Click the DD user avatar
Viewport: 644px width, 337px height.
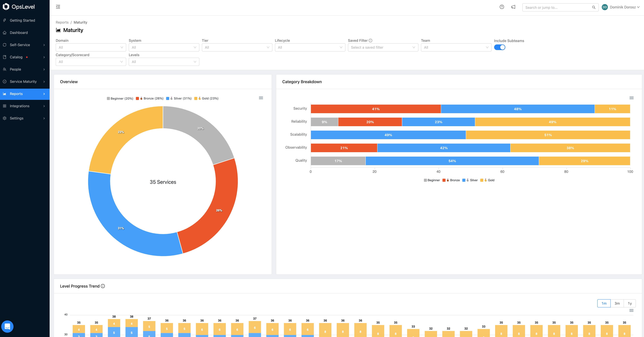(x=605, y=7)
